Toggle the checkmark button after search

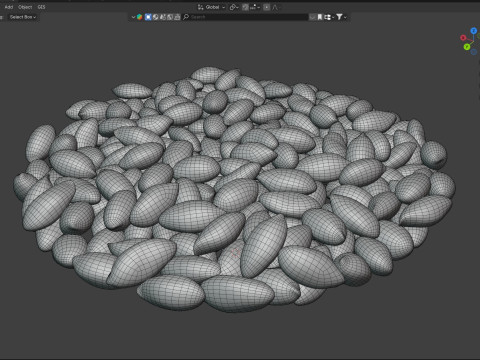coord(313,17)
